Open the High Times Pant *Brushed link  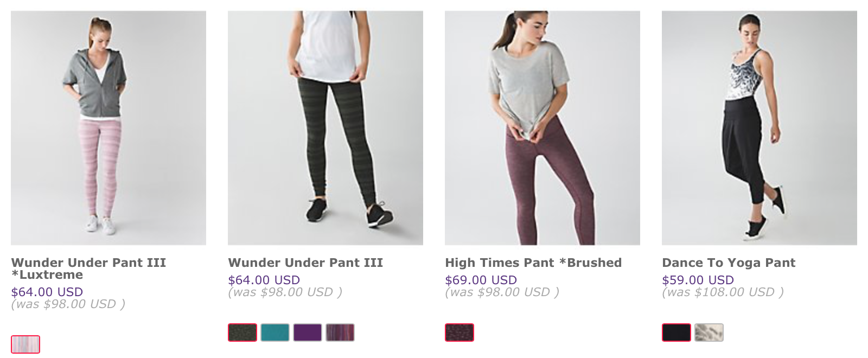point(533,263)
